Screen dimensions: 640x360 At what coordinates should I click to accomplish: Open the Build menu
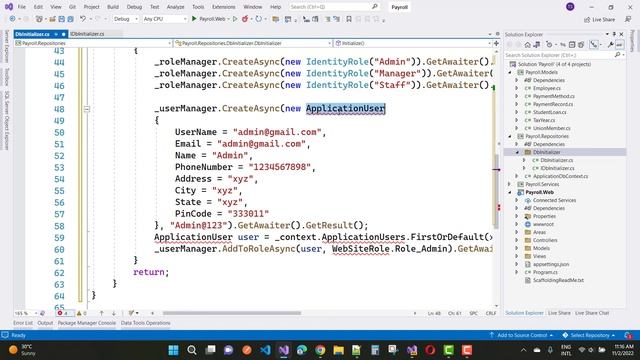113,7
